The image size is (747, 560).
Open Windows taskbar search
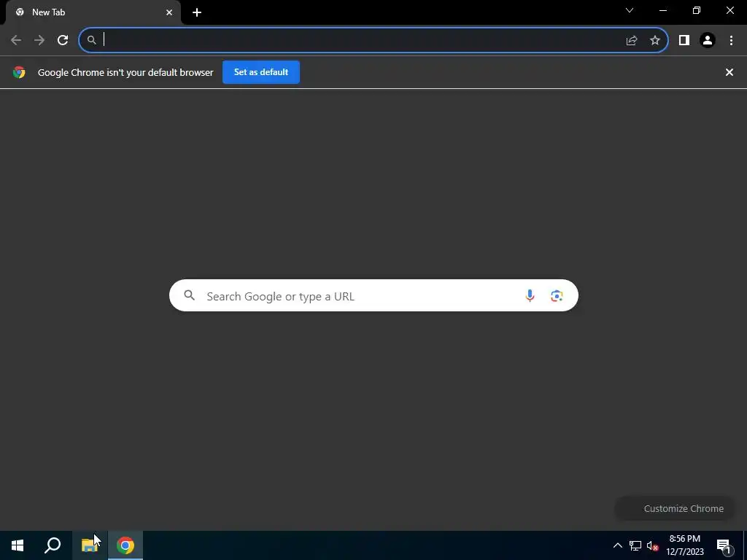tap(53, 545)
